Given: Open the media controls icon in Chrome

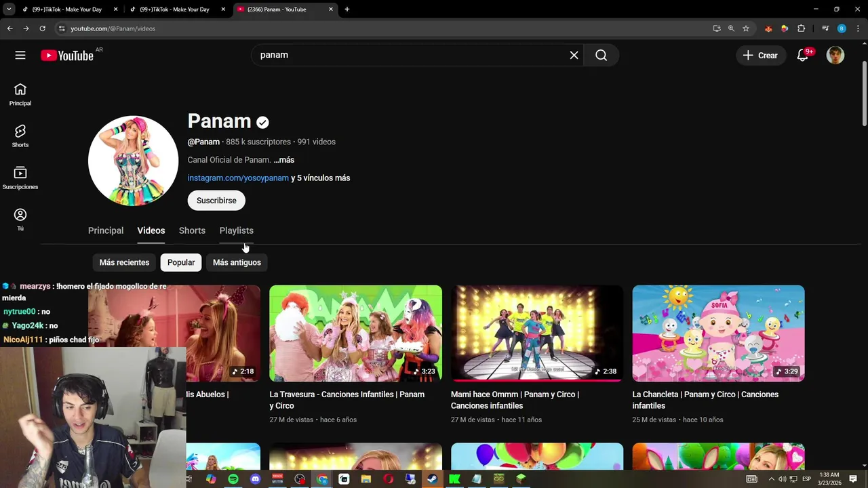Looking at the screenshot, I should 825,28.
